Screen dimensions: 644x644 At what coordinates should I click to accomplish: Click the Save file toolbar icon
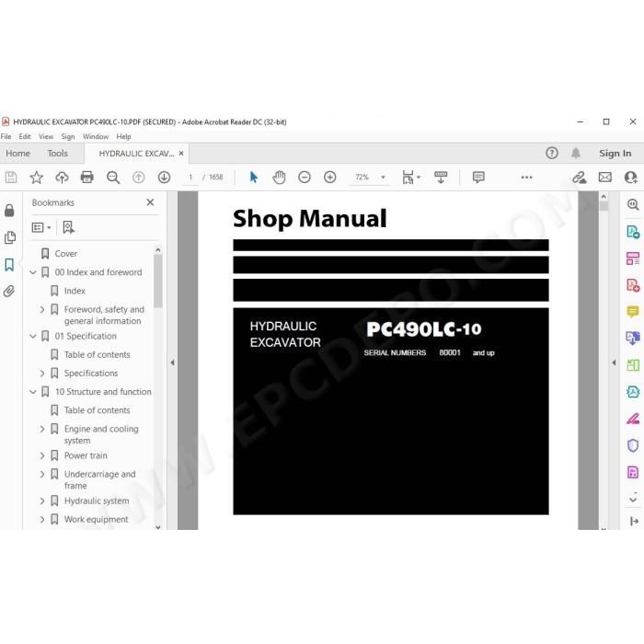click(11, 177)
